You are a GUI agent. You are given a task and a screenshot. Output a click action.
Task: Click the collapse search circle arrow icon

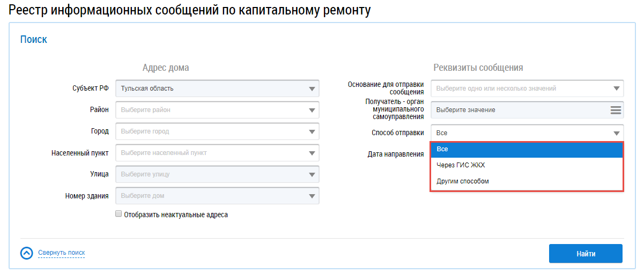coord(27,253)
